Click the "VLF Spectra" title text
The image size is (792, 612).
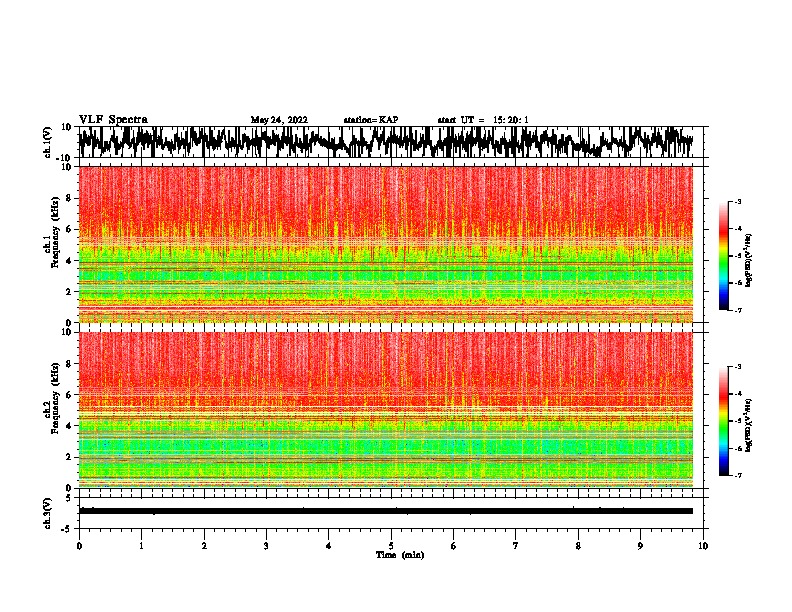pos(113,120)
